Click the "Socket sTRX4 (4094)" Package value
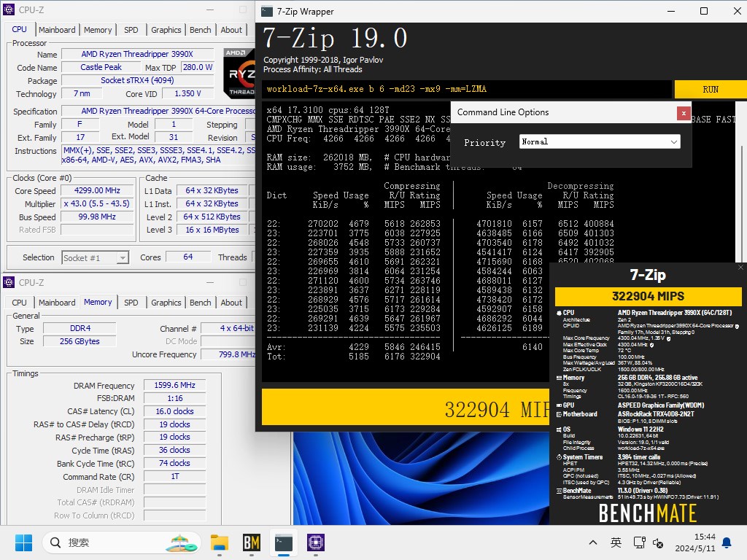Screen dimensions: 747x560 click(x=137, y=80)
